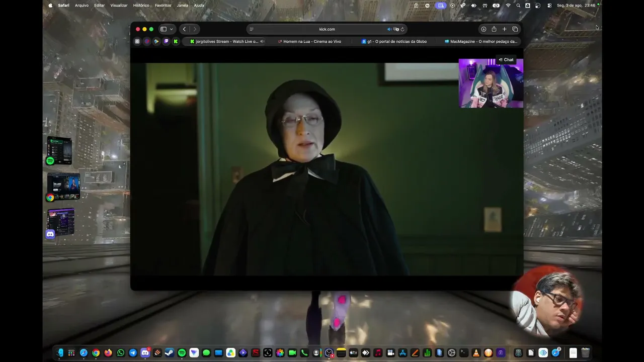The width and height of the screenshot is (644, 362).
Task: Open Google Chrome from the Dock
Action: point(96,353)
